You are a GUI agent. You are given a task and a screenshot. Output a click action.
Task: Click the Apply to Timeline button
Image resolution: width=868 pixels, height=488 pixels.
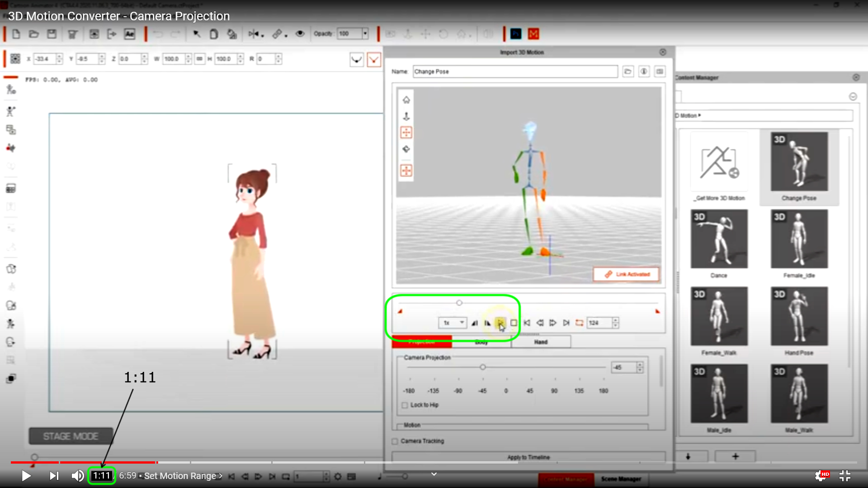coord(528,457)
